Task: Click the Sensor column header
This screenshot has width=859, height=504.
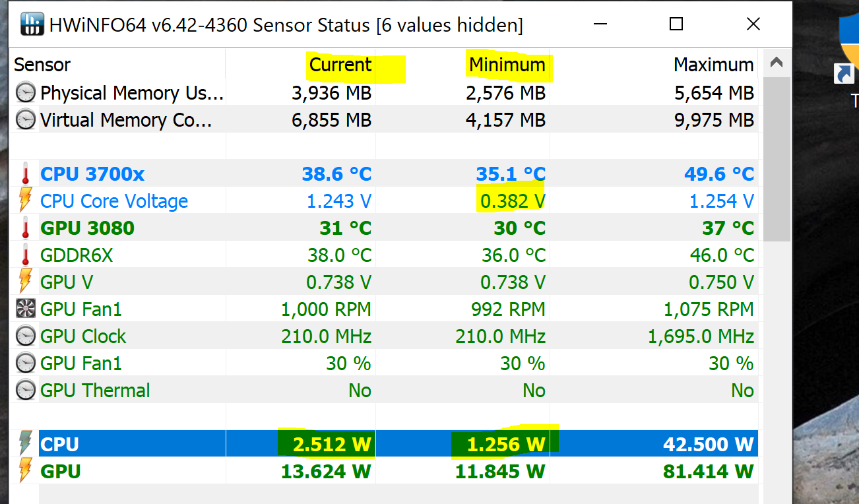Action: coord(42,65)
